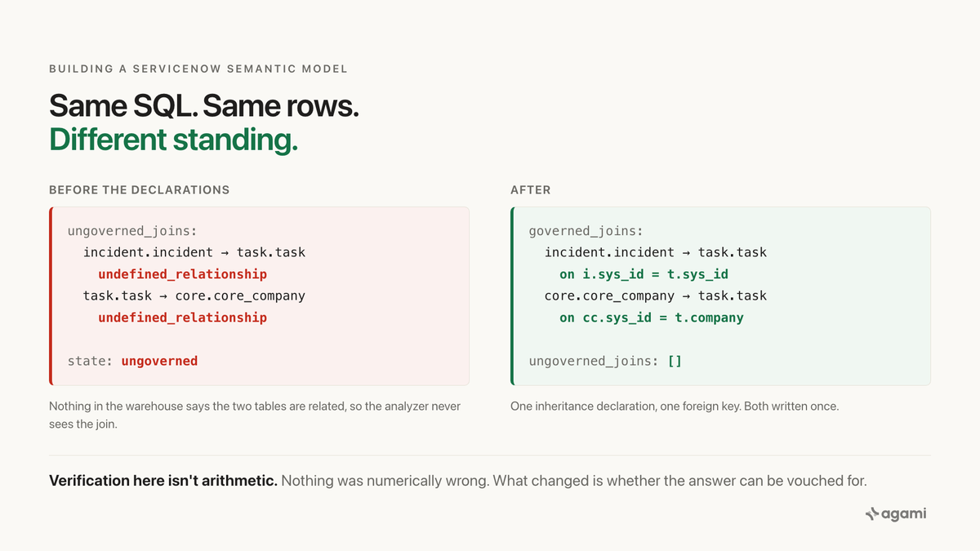The image size is (980, 551).
Task: Click 'on cc.sys_id = t.company' condition
Action: tap(652, 318)
